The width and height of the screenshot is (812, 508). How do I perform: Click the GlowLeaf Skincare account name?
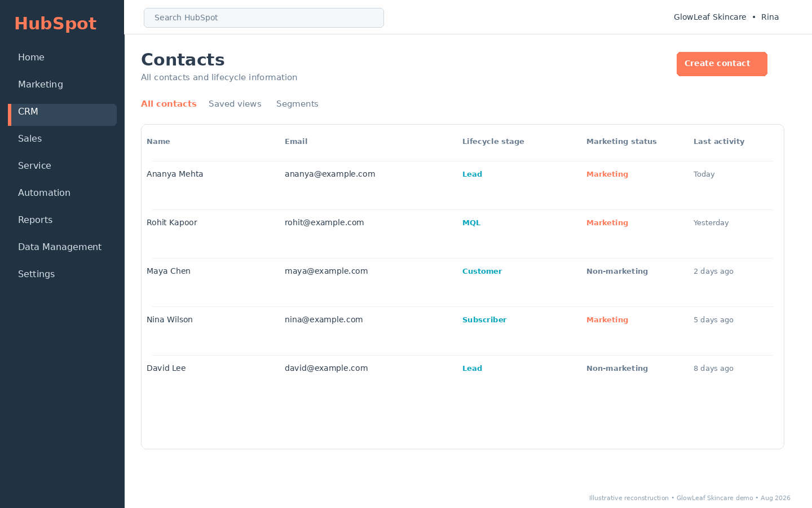coord(710,17)
